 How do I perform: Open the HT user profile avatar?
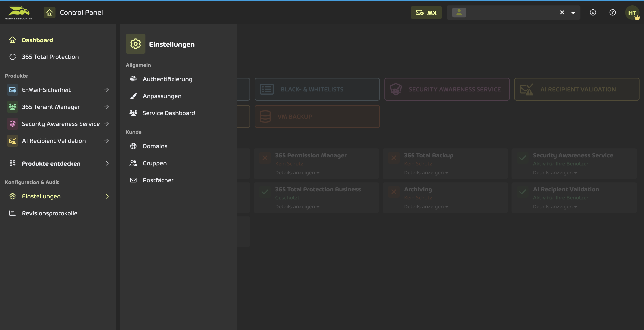coord(633,13)
